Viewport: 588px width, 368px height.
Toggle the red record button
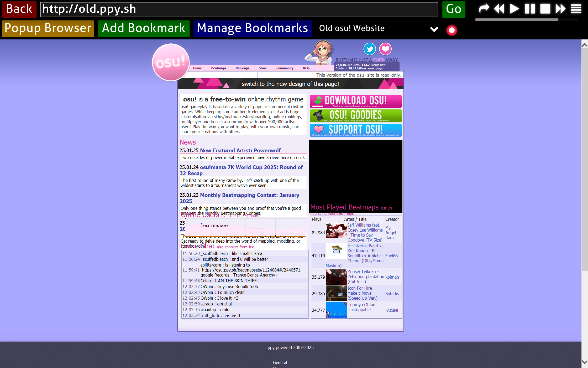(x=451, y=30)
